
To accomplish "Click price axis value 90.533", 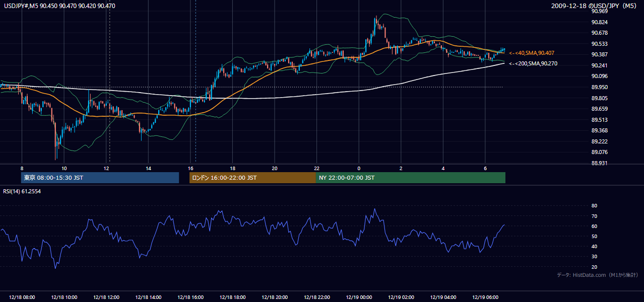I will click(x=600, y=44).
